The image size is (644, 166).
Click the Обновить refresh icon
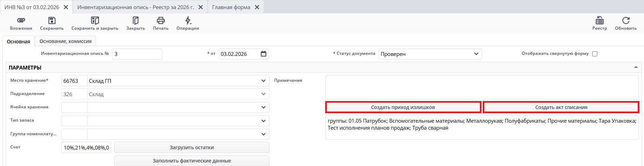pyautogui.click(x=626, y=21)
